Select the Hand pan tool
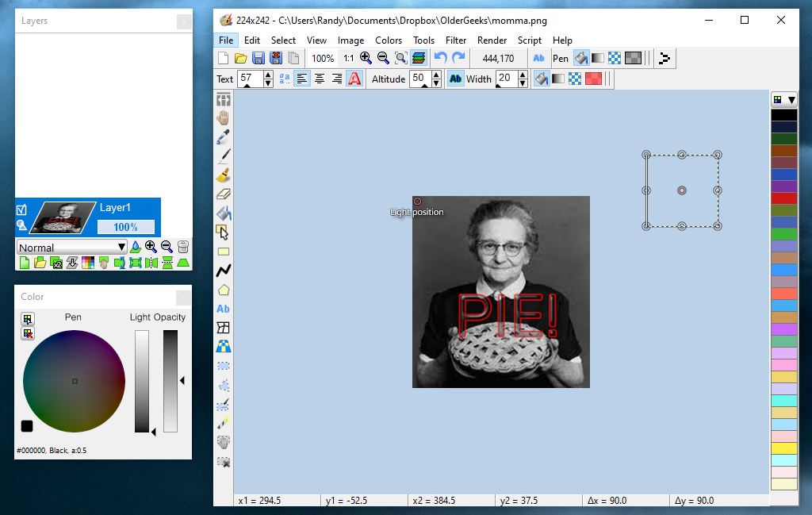Image resolution: width=812 pixels, height=515 pixels. (x=223, y=118)
